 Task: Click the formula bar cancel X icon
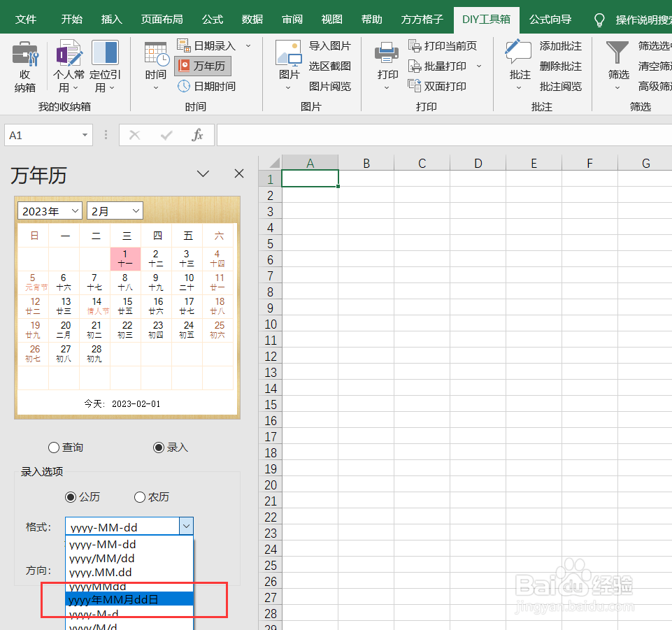point(134,135)
